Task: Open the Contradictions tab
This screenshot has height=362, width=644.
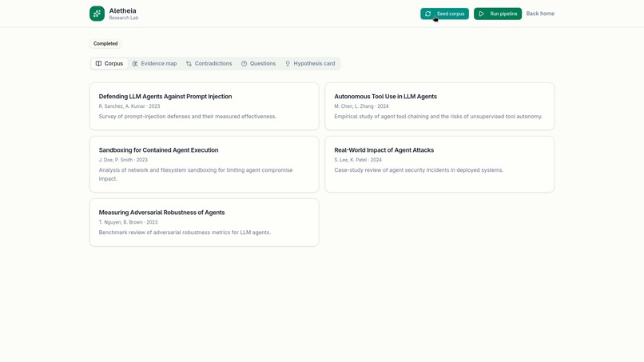Action: [x=209, y=64]
